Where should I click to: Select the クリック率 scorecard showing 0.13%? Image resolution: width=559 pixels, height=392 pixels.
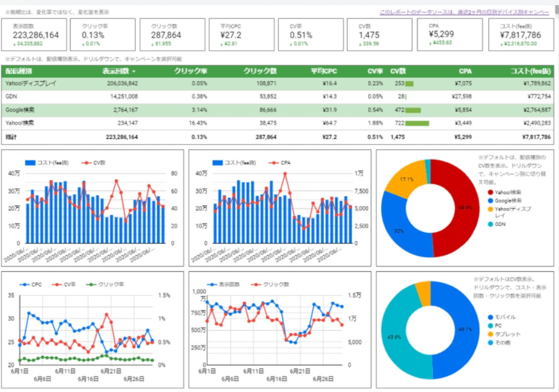(103, 35)
